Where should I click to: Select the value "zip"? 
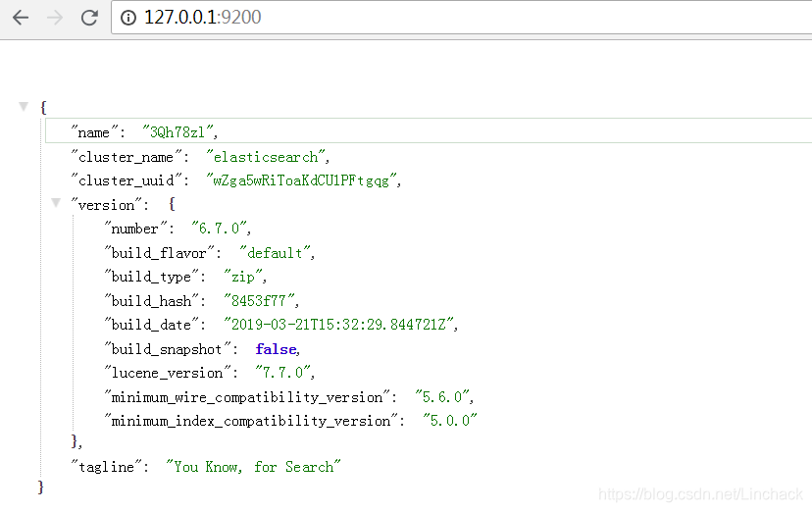point(243,277)
